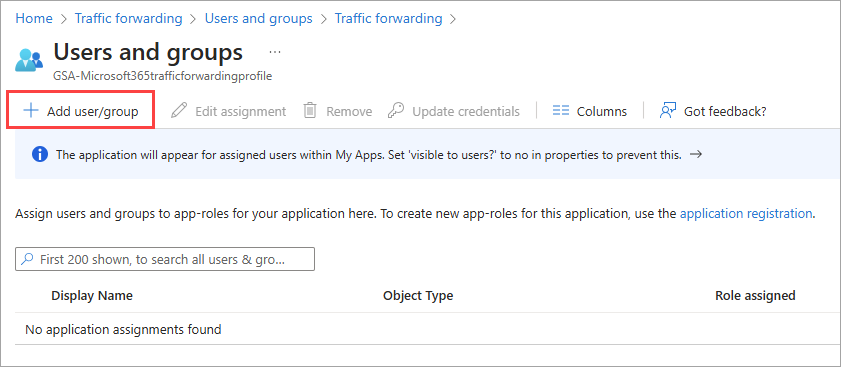Open last Traffic forwarding breadcrumb link

pyautogui.click(x=389, y=18)
